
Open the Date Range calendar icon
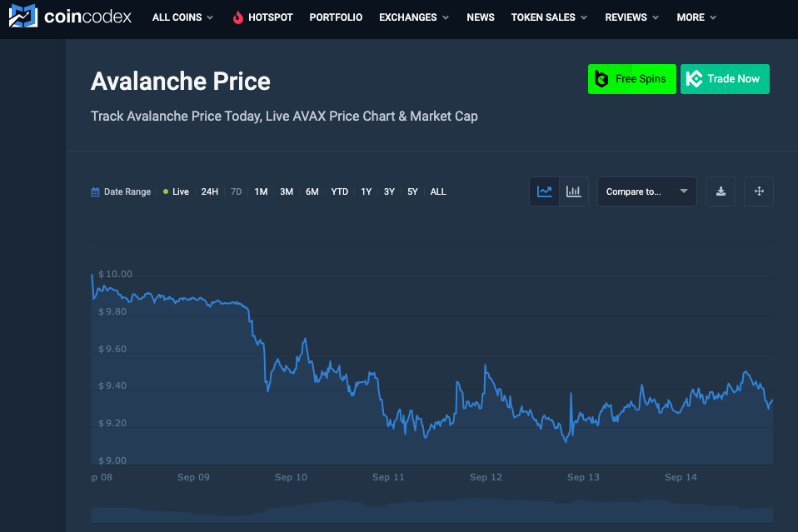(x=95, y=191)
